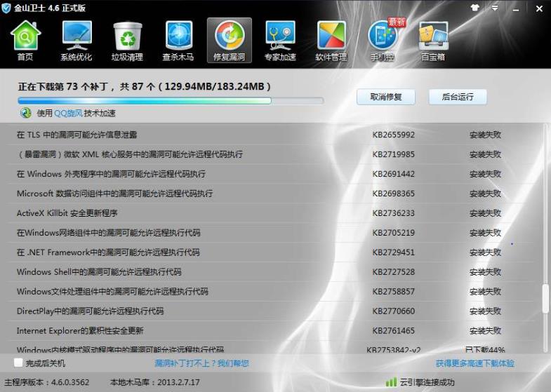Enable 完成后关机 checkbox
551x392 pixels.
click(x=18, y=363)
